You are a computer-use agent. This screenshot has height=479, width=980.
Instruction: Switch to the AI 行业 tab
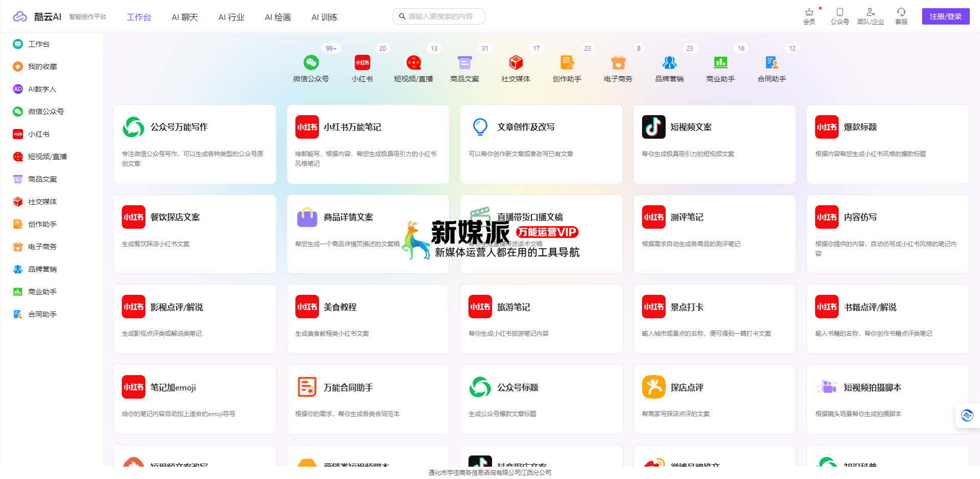(231, 17)
